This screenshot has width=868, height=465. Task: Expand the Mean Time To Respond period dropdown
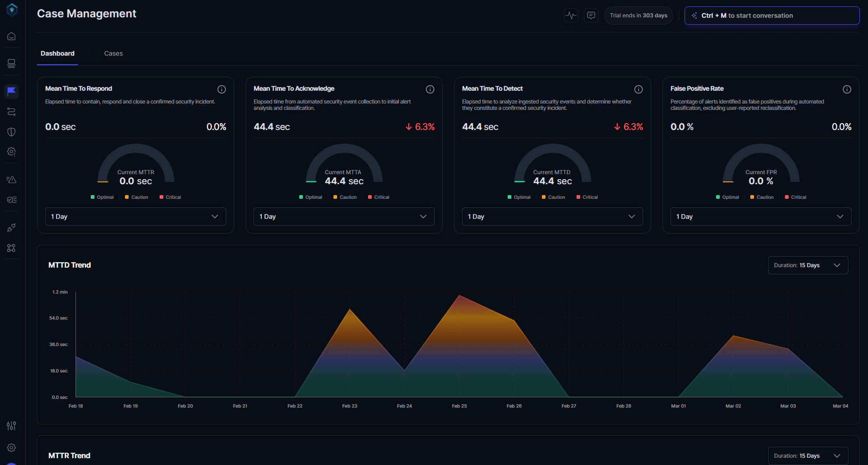(135, 217)
